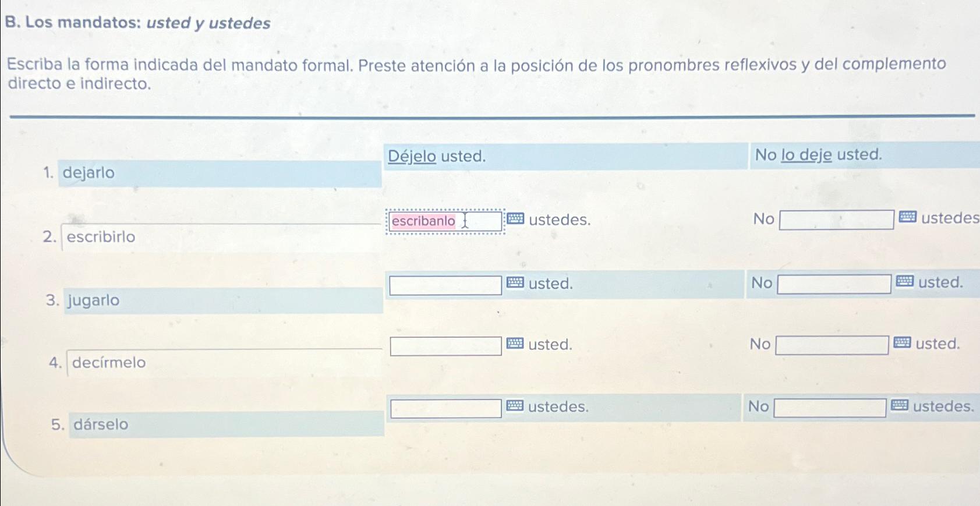980x506 pixels.
Task: Select the empty affirmative answer blank for jugarlo
Action: click(445, 284)
